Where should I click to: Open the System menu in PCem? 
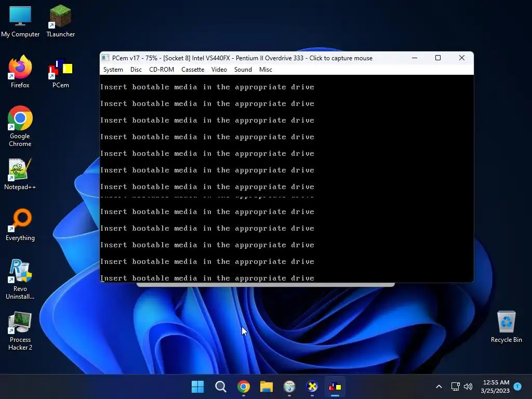coord(113,70)
